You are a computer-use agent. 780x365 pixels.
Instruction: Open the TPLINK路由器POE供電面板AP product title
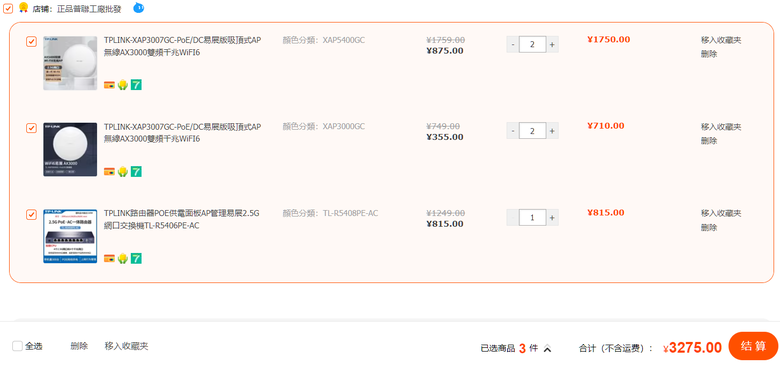(x=182, y=219)
